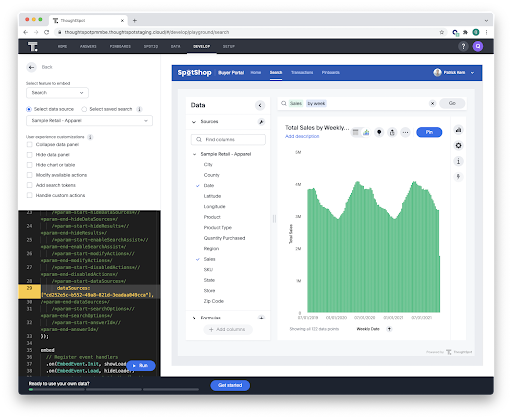
Task: Enable Hide data panel checkbox
Action: (29, 155)
